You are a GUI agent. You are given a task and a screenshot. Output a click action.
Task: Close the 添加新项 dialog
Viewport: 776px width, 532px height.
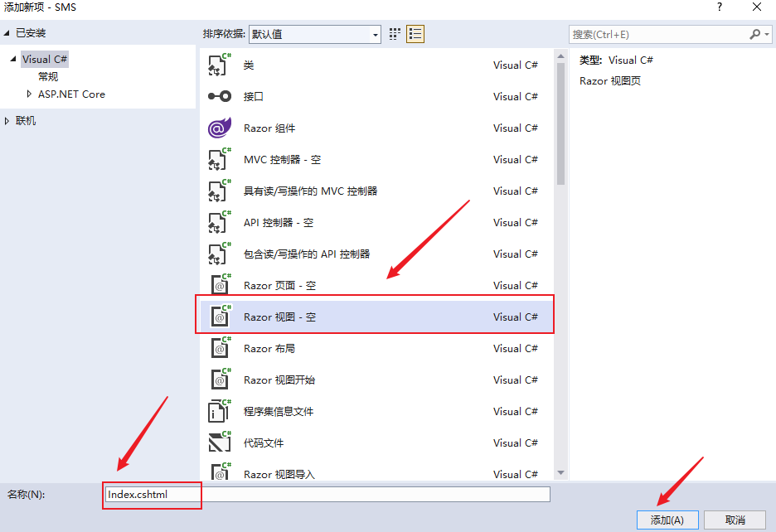(757, 7)
